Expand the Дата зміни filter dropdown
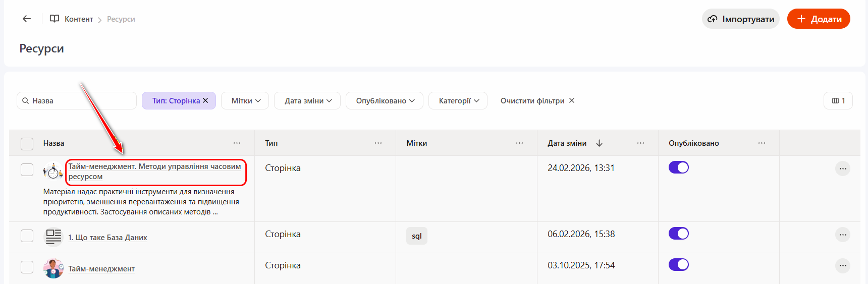 coord(307,100)
